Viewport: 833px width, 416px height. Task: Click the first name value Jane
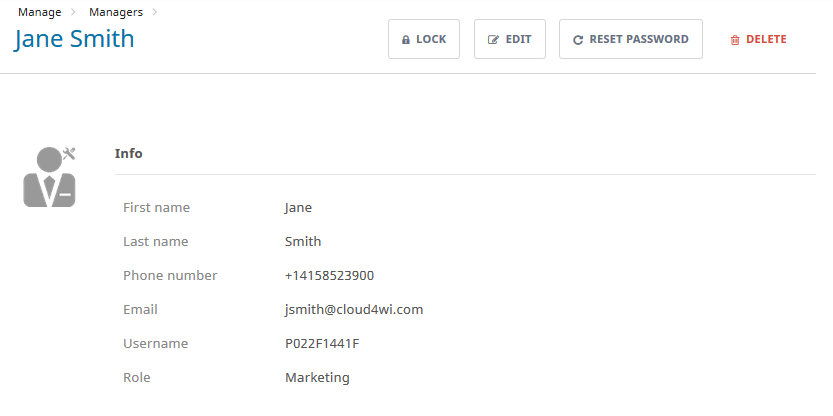(298, 208)
